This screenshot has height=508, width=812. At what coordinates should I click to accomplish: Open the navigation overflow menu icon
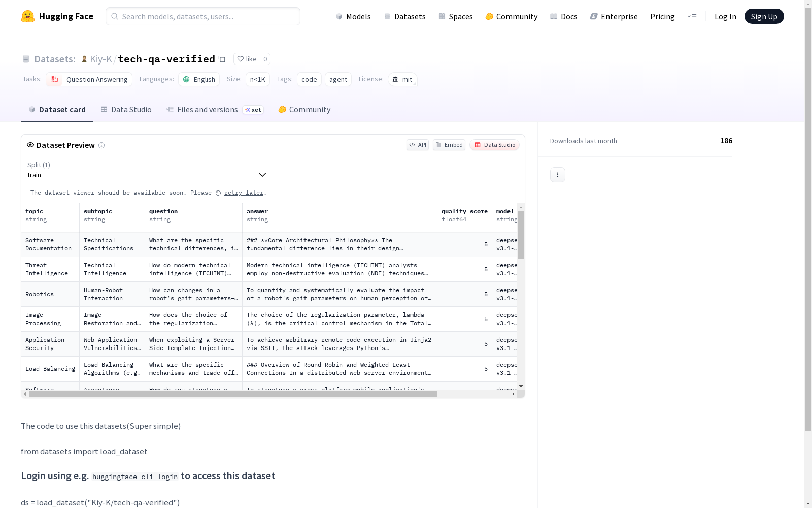[692, 16]
